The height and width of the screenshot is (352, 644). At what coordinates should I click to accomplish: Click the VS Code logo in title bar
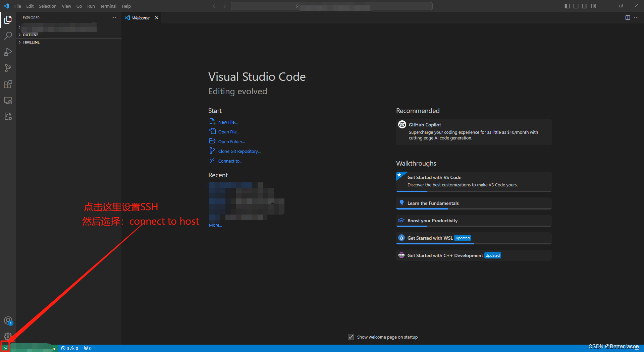click(6, 6)
